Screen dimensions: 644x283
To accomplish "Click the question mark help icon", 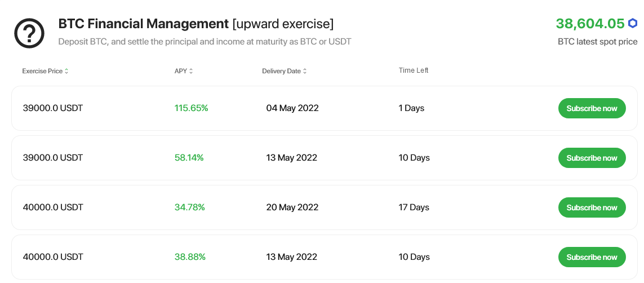I will pyautogui.click(x=29, y=33).
